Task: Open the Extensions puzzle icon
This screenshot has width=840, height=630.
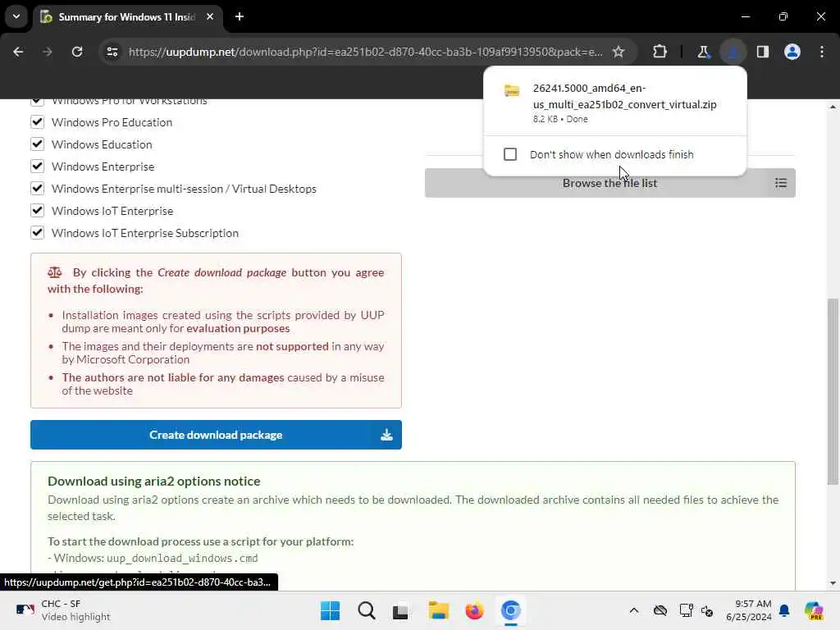Action: coord(660,52)
